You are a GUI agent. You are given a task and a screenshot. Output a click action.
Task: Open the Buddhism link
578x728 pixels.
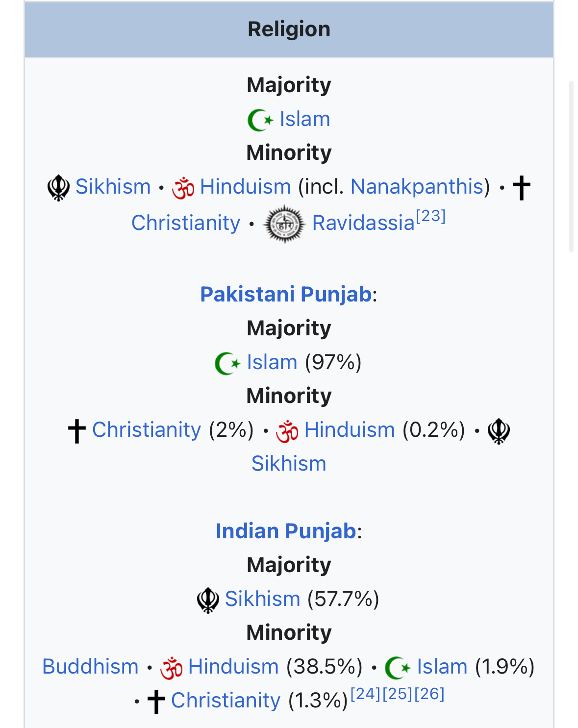click(x=90, y=667)
